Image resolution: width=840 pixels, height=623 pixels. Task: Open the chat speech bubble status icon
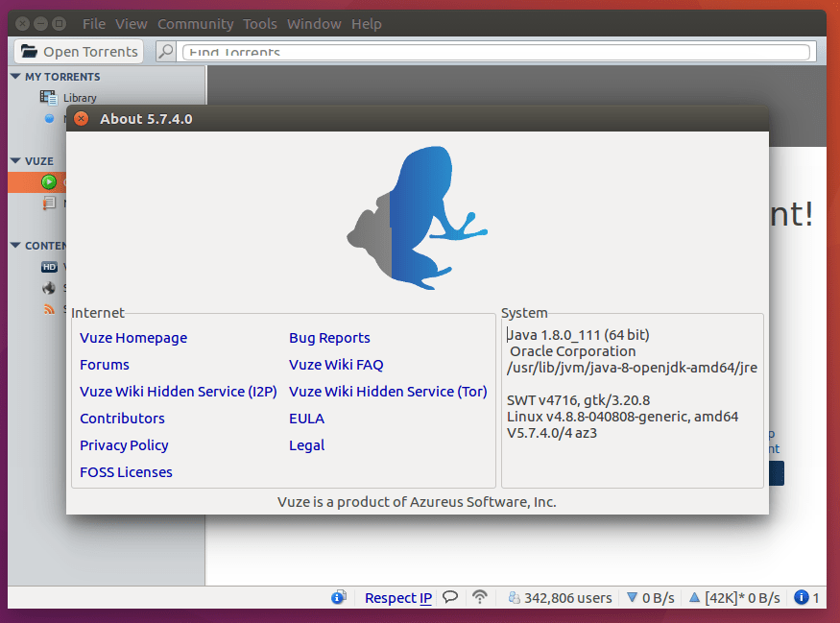[450, 597]
